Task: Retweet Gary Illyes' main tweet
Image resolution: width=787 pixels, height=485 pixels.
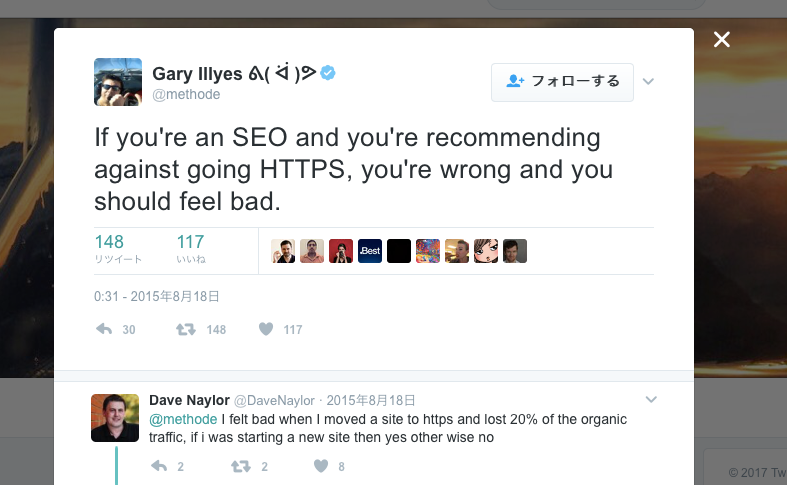Action: (x=186, y=329)
